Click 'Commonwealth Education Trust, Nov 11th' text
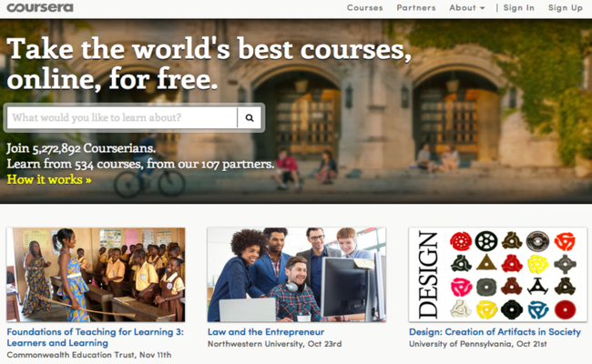Screen dimensions: 592x364 click(x=89, y=355)
